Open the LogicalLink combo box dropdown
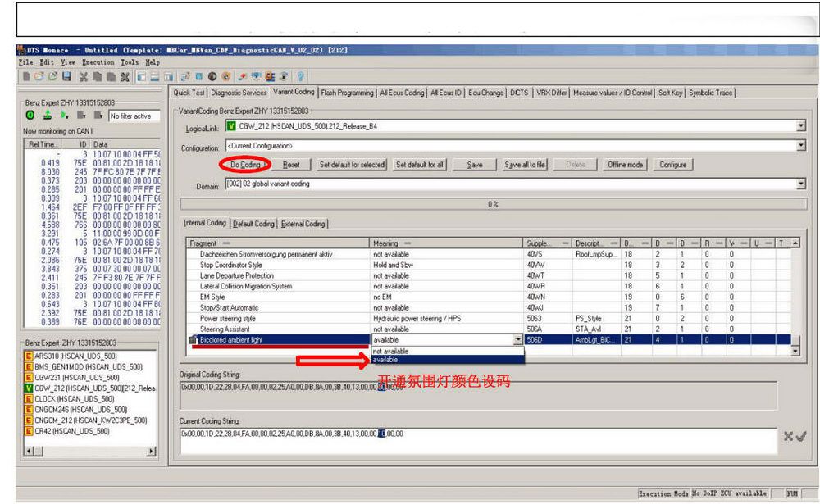Viewport: 820px width, 504px height. coord(800,125)
